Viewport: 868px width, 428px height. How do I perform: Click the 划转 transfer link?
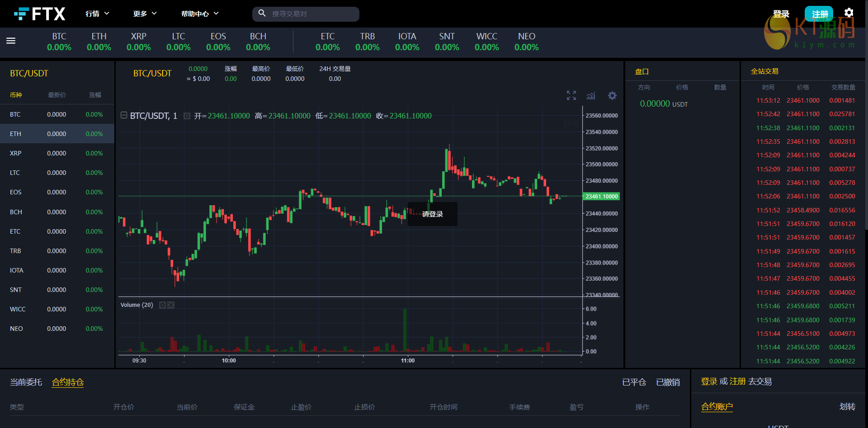point(848,407)
